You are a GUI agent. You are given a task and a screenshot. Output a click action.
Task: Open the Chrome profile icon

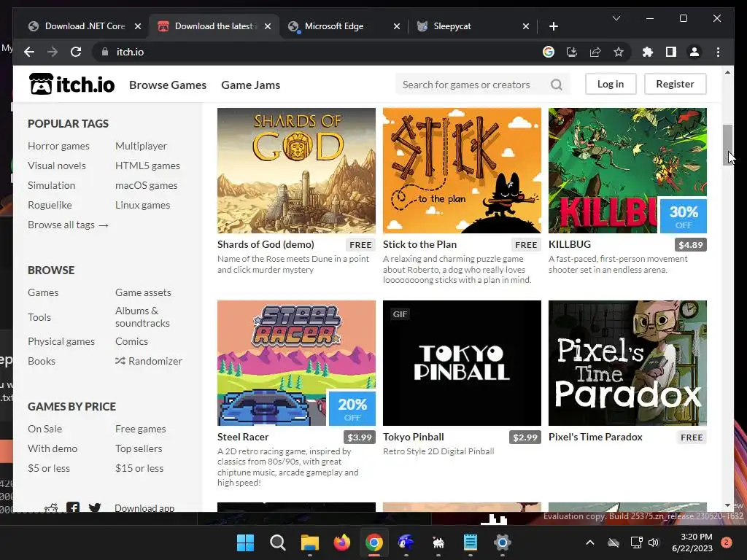tap(694, 52)
